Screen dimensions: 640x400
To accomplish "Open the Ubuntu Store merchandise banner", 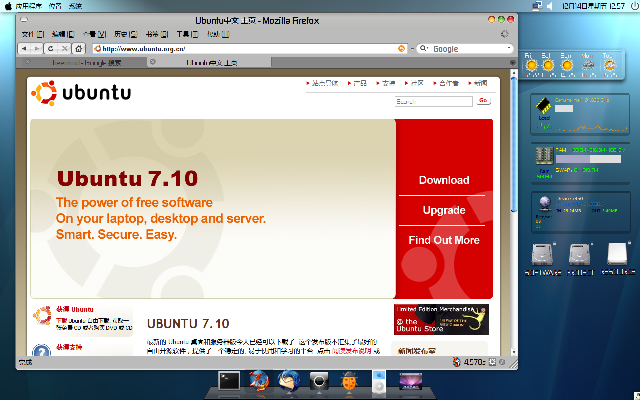I will pos(441,319).
